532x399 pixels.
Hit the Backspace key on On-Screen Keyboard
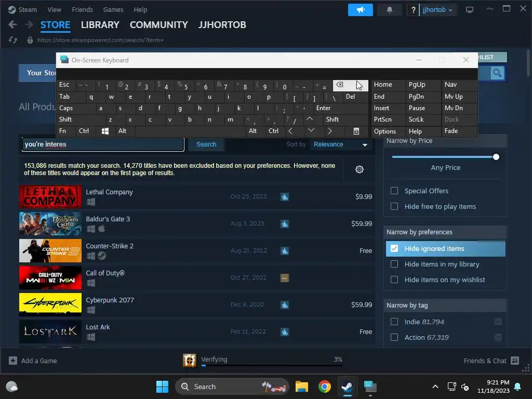click(350, 85)
